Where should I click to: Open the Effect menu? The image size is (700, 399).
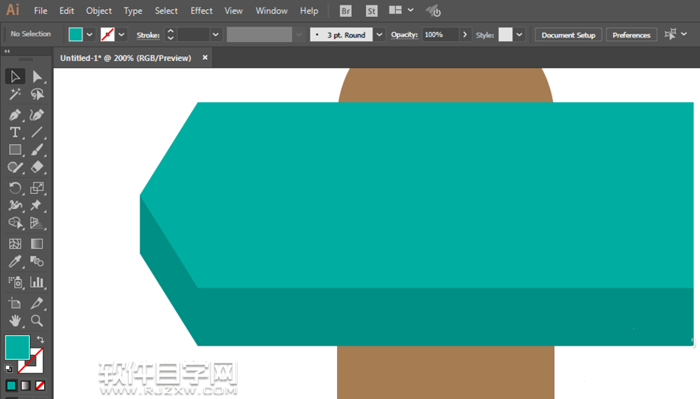[x=201, y=11]
